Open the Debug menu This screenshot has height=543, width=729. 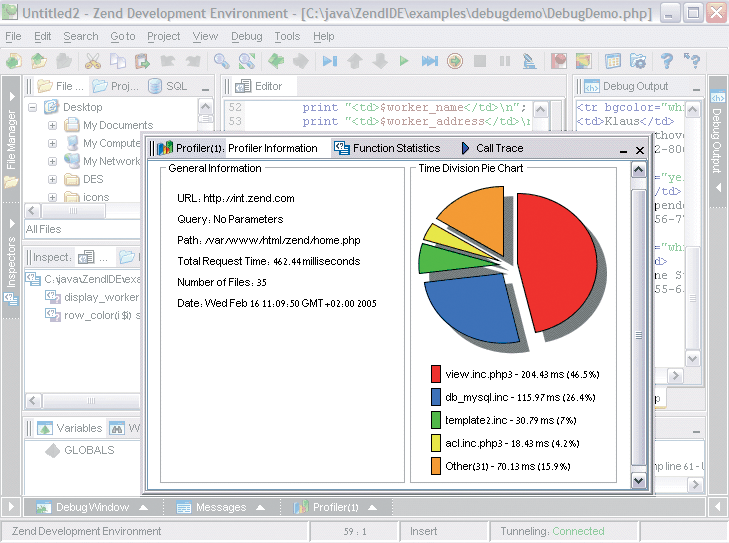(247, 36)
